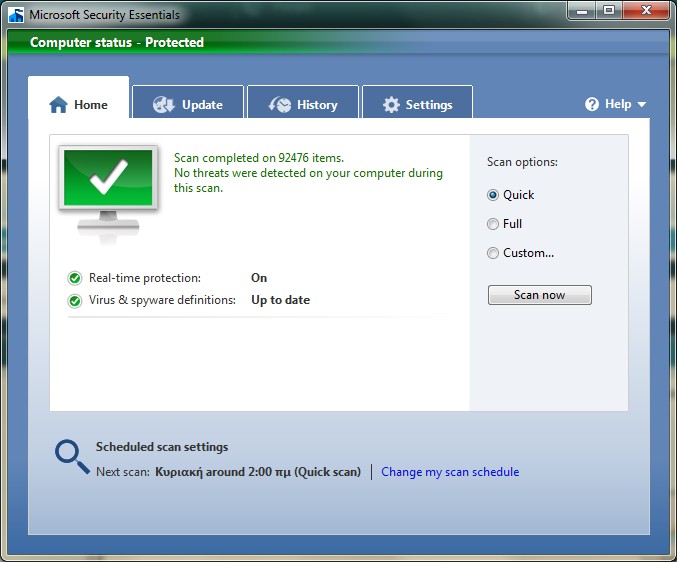
Task: Switch to the Home tab
Action: [79, 97]
